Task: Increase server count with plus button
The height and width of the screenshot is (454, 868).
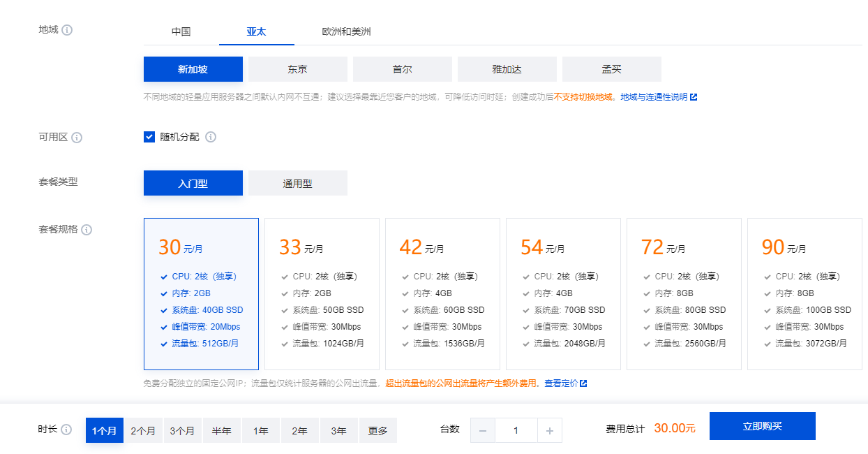Action: (x=550, y=431)
